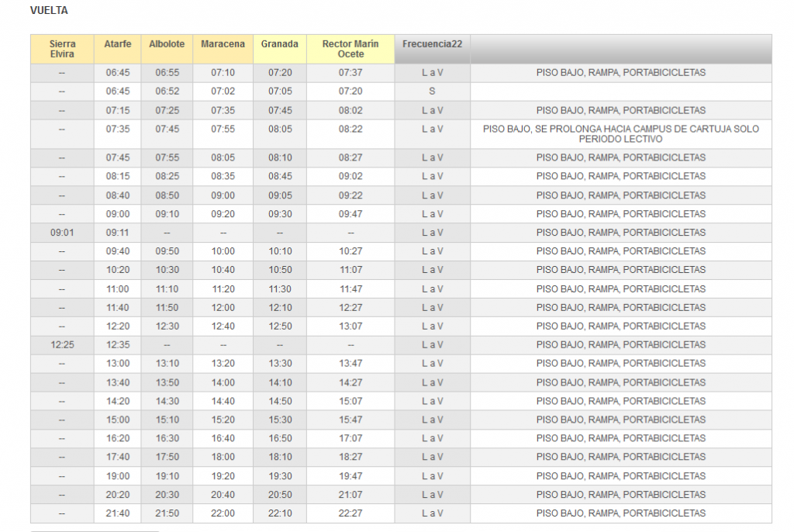Select the Atarfe column header
The image size is (794, 532).
pyautogui.click(x=117, y=44)
